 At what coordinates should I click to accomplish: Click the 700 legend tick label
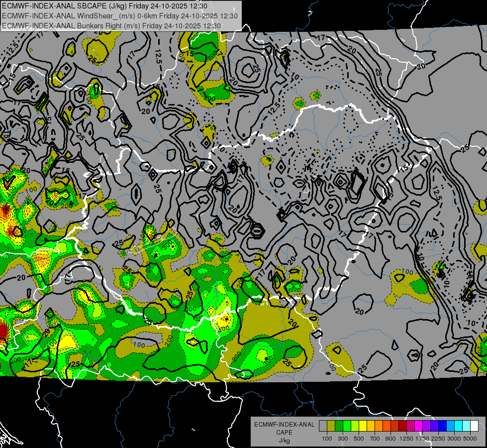click(x=375, y=439)
